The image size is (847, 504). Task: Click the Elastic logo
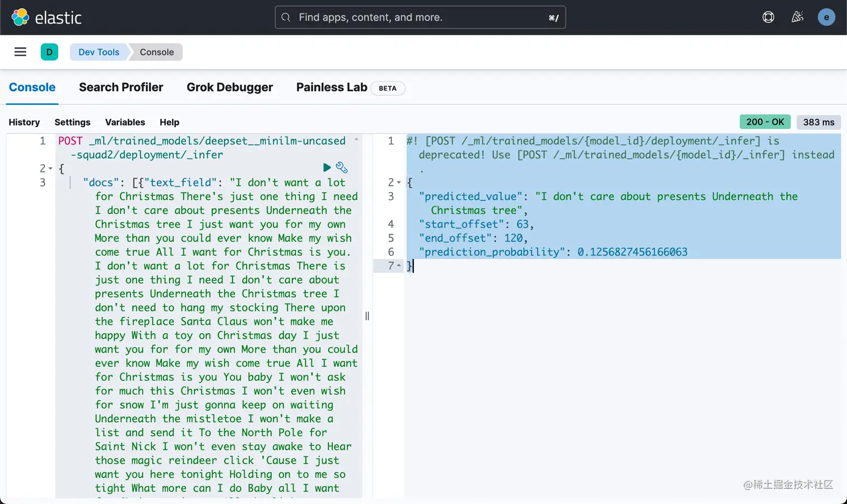[x=46, y=17]
